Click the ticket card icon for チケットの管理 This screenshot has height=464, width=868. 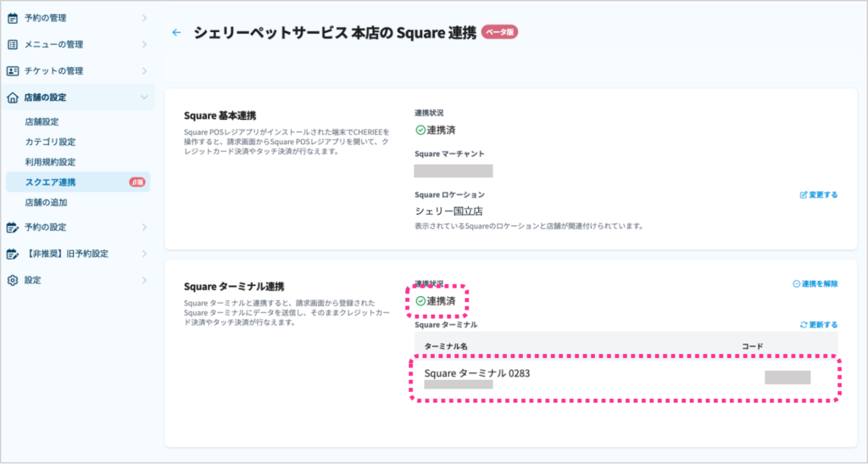coord(13,70)
